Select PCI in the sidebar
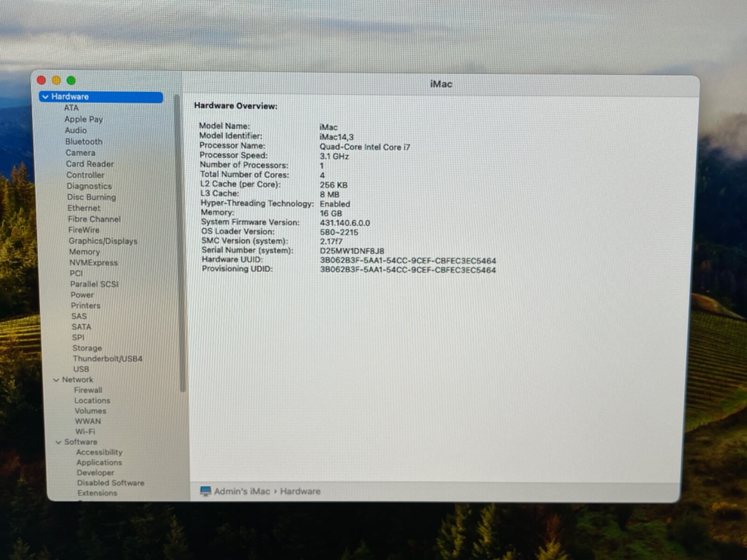Screen dimensions: 747x560 pyautogui.click(x=76, y=273)
